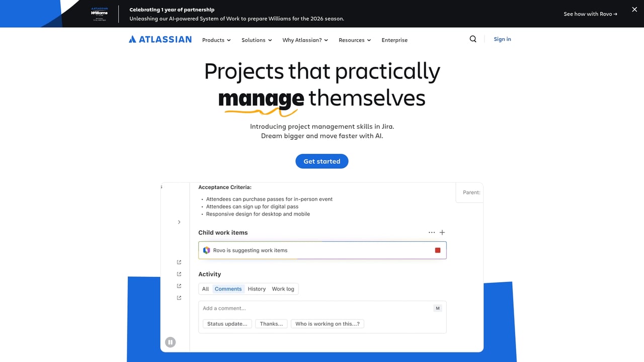Click the bottom external-link icon in the sidebar
The height and width of the screenshot is (362, 644).
[179, 297]
